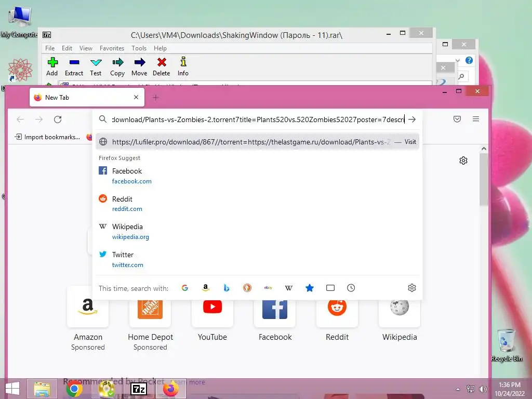This screenshot has height=399, width=532.
Task: Choose the Move tool in 7-Zip
Action: 139,66
